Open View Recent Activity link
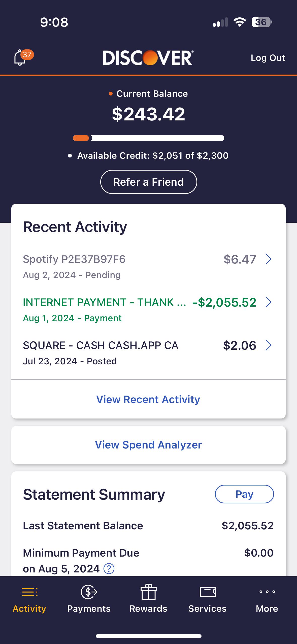This screenshot has width=297, height=644. (148, 399)
